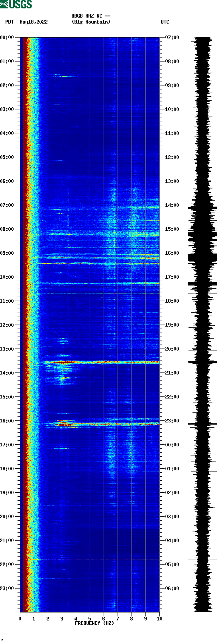The height and width of the screenshot is (644, 220).
Task: Click the 00:00 UTC time label
Action: (172, 445)
